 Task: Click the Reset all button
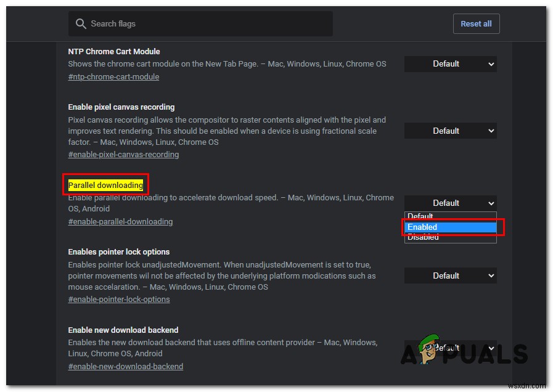(x=476, y=23)
